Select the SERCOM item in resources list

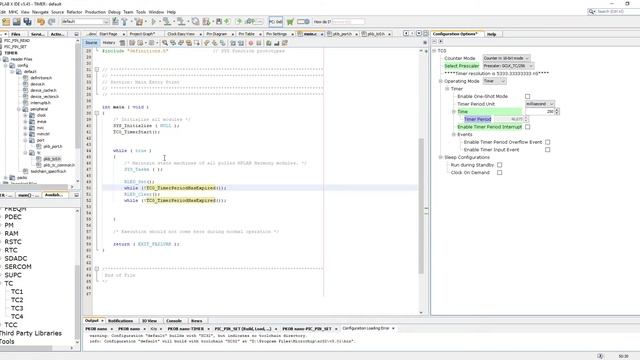(x=18, y=267)
